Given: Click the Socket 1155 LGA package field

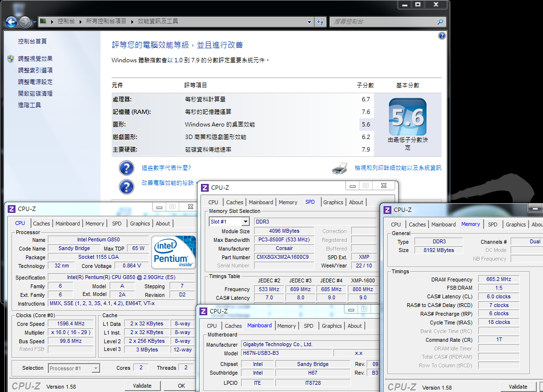Looking at the screenshot, I should tap(99, 257).
